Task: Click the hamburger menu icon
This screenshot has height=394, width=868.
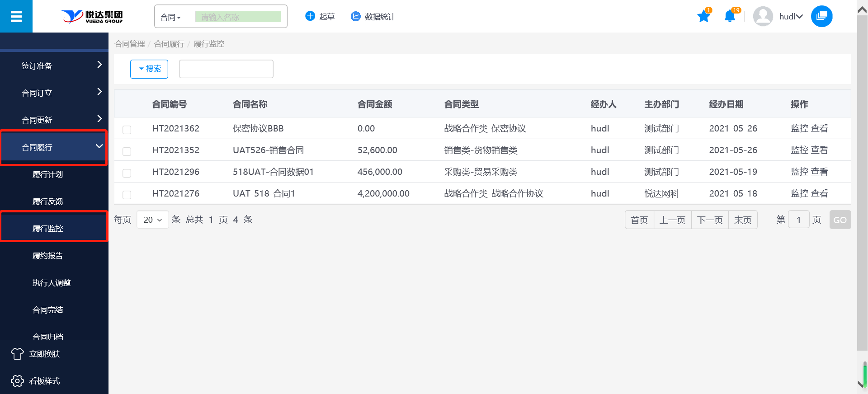Action: pos(16,17)
